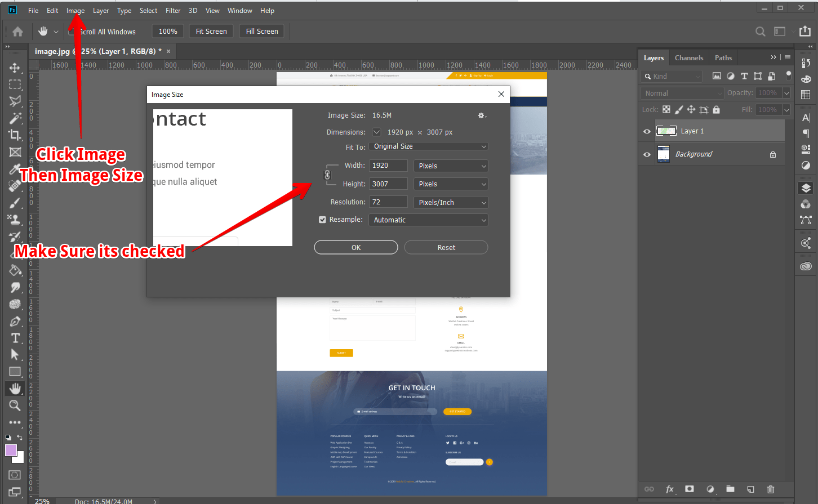
Task: Open the Resample method Automatic dropdown
Action: (428, 220)
